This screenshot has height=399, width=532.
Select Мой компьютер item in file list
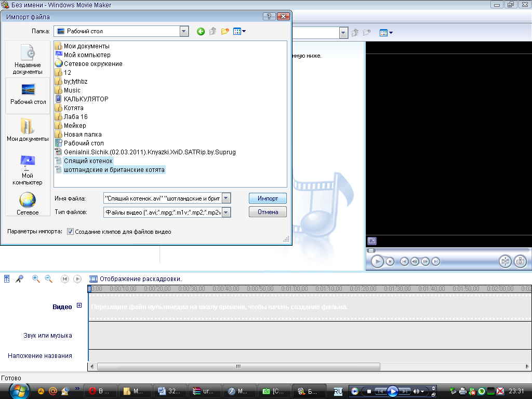83,55
